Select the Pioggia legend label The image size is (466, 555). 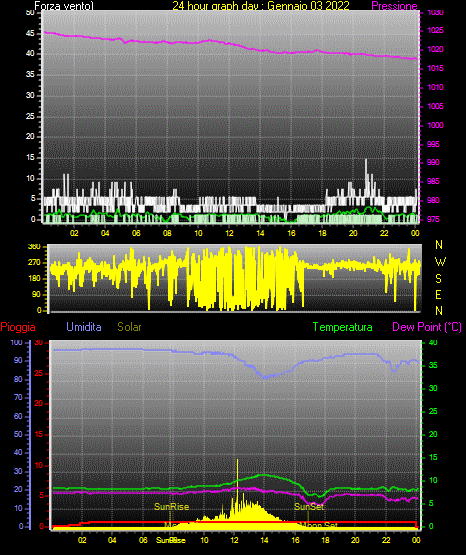pos(18,327)
